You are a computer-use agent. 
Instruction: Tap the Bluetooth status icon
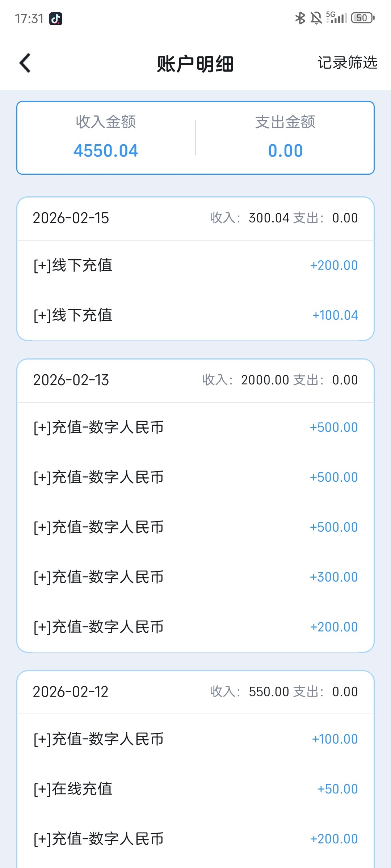point(300,18)
